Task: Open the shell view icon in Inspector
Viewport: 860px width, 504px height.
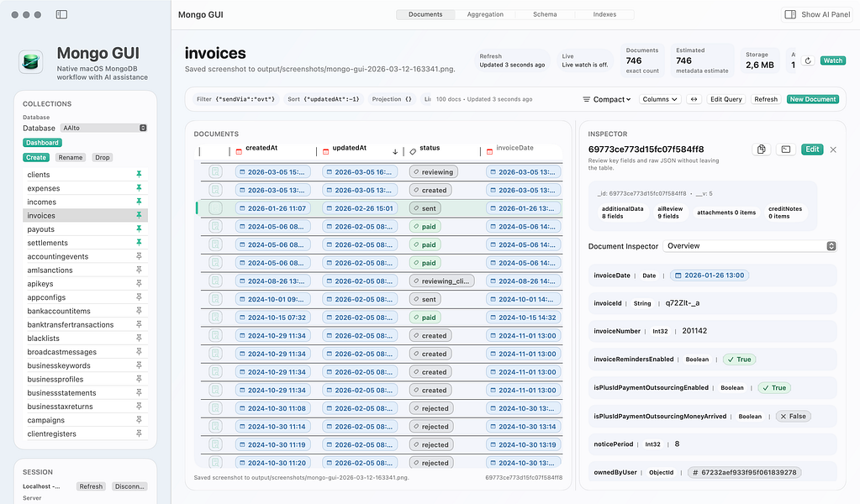Action: pyautogui.click(x=785, y=149)
